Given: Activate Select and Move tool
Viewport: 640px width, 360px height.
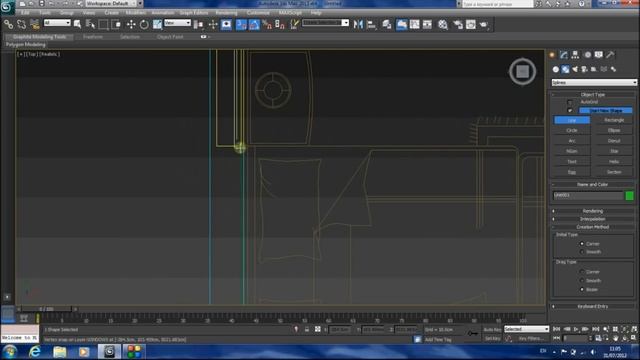Looking at the screenshot, I should (x=131, y=24).
